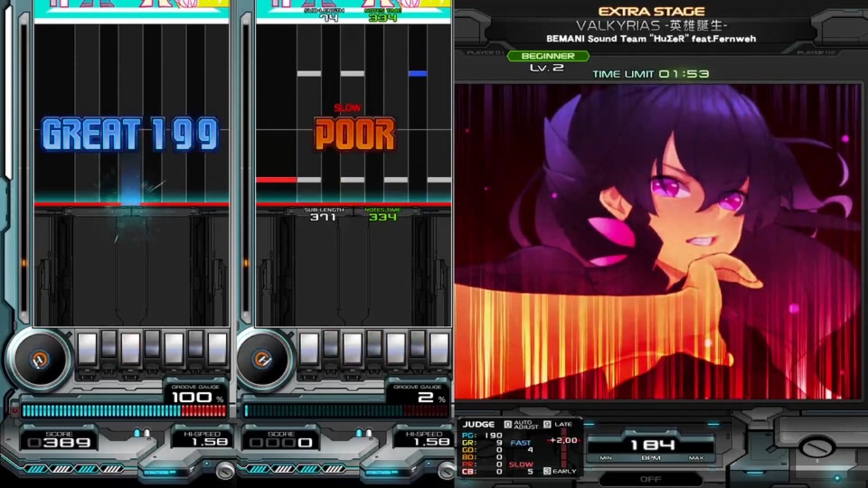Tap Player 2's seventh (last) key
868x488 pixels.
click(439, 349)
